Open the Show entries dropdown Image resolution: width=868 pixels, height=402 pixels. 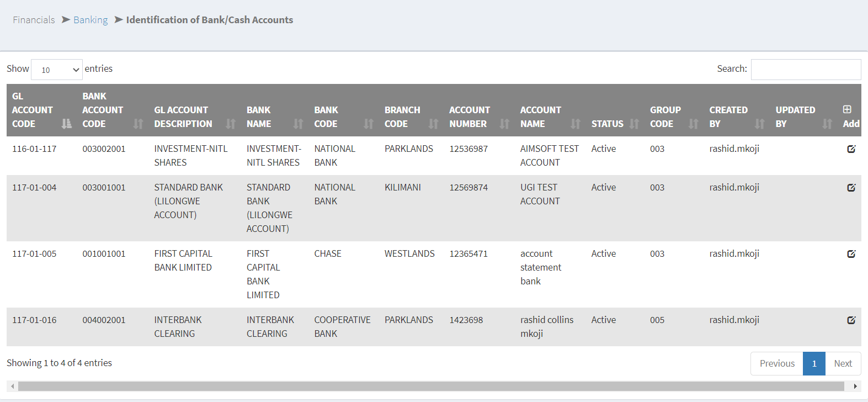[57, 70]
